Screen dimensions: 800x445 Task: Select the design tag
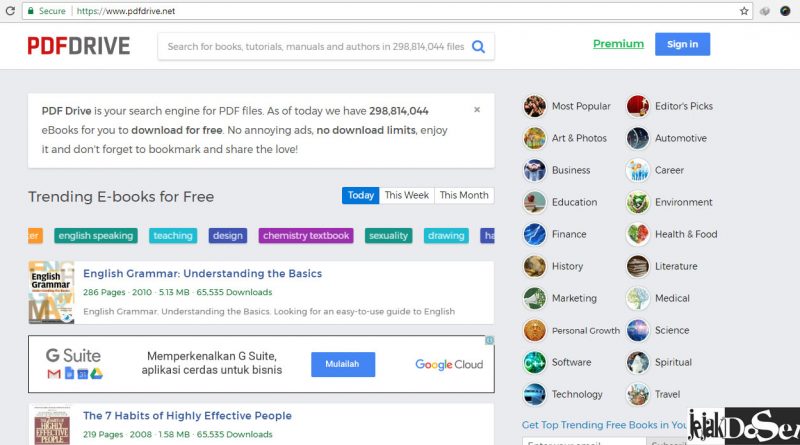[228, 236]
